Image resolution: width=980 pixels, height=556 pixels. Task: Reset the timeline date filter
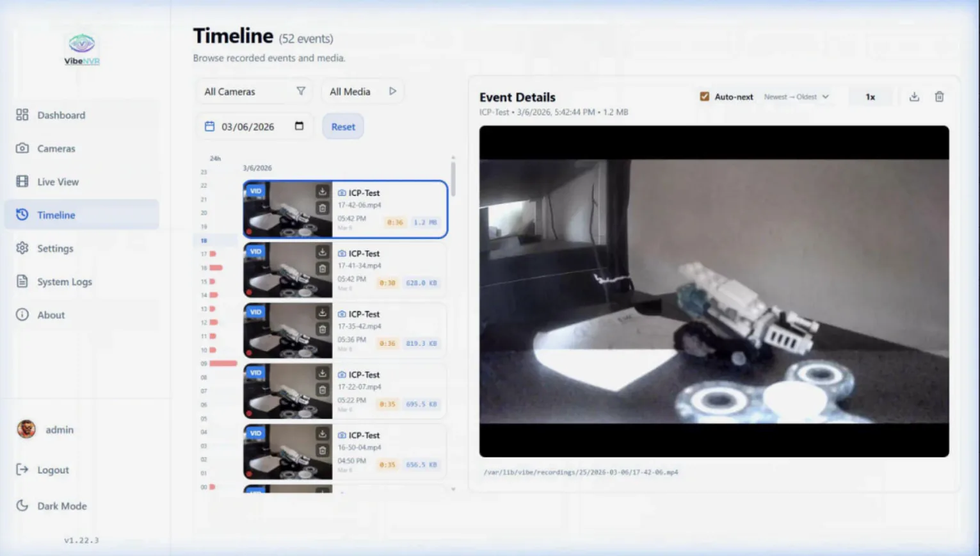343,127
